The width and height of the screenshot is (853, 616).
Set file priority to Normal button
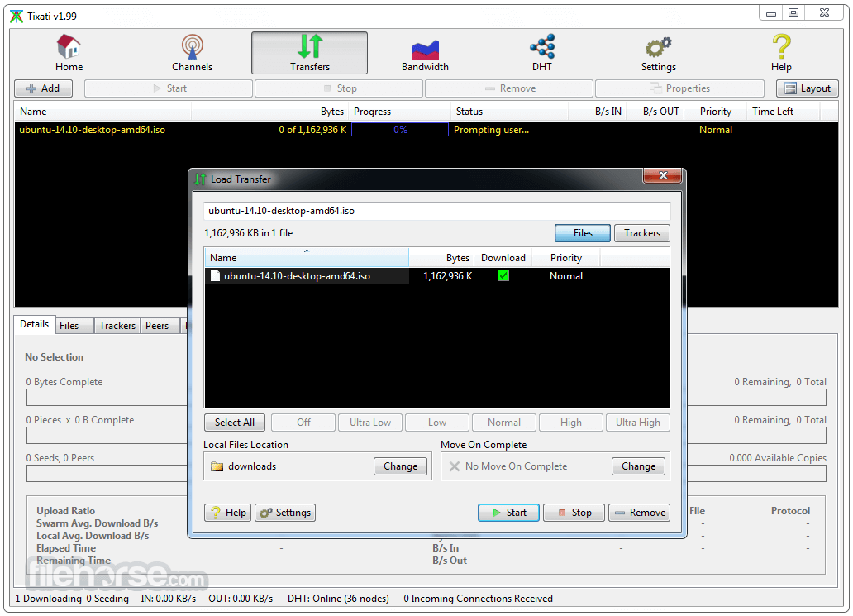point(503,423)
